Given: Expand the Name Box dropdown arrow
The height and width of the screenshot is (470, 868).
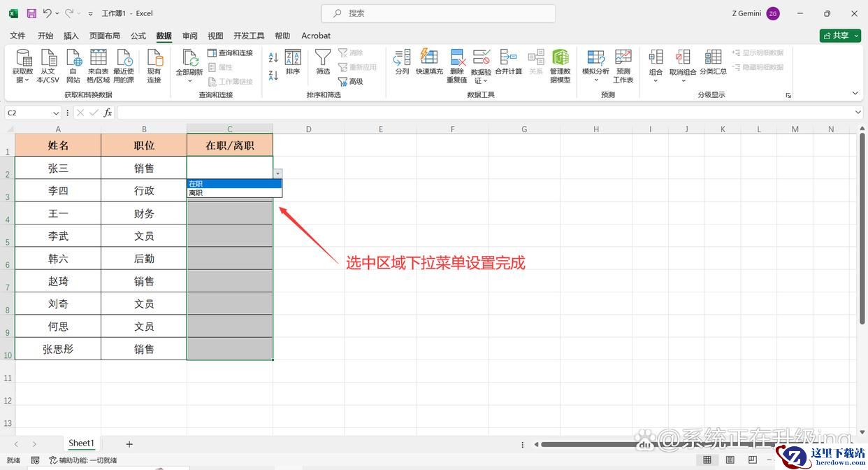Looking at the screenshot, I should click(56, 113).
